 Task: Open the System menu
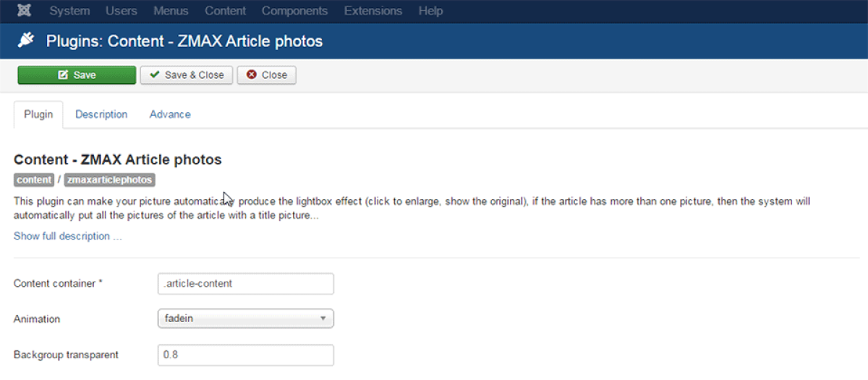coord(69,11)
